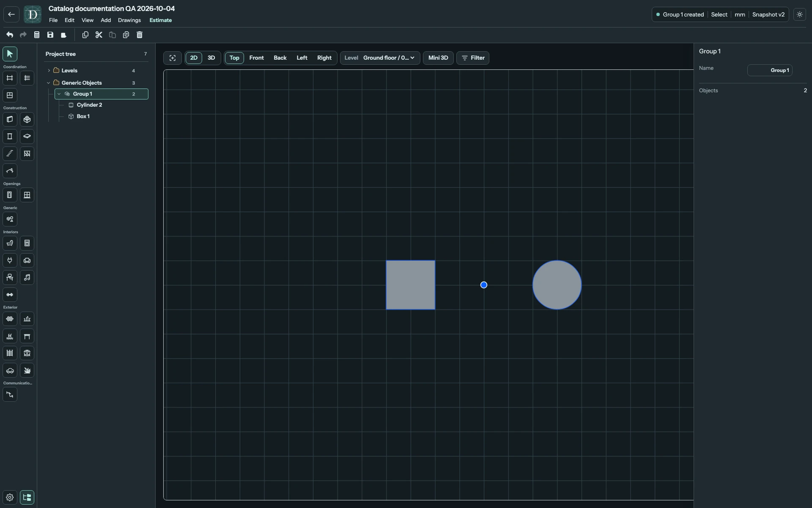
Task: Click the Group 1 name input field
Action: 770,70
